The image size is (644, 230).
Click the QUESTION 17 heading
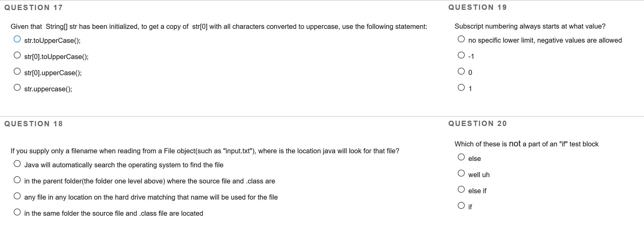click(33, 7)
